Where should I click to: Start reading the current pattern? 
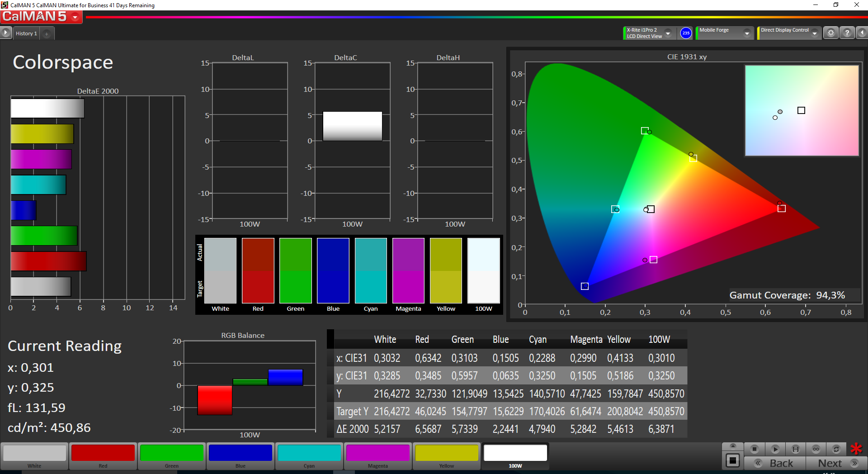click(x=775, y=449)
